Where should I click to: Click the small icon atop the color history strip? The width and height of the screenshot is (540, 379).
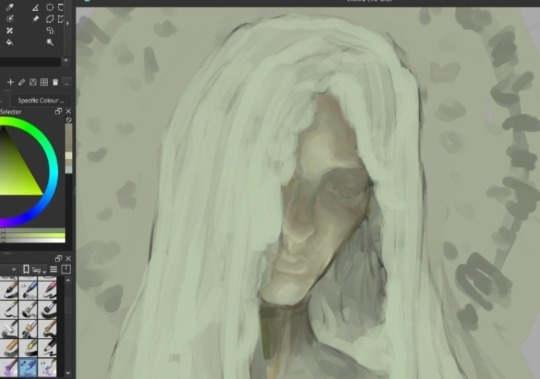(69, 119)
